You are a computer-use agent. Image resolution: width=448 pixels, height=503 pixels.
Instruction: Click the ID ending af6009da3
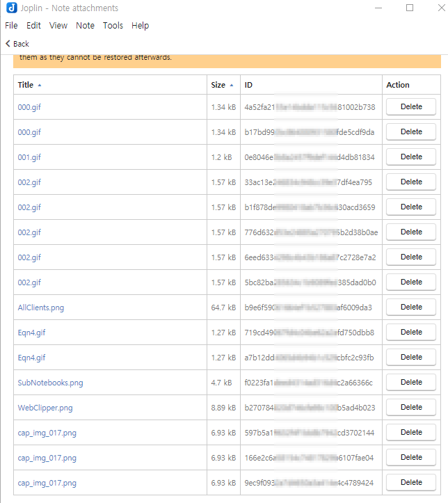pyautogui.click(x=308, y=308)
